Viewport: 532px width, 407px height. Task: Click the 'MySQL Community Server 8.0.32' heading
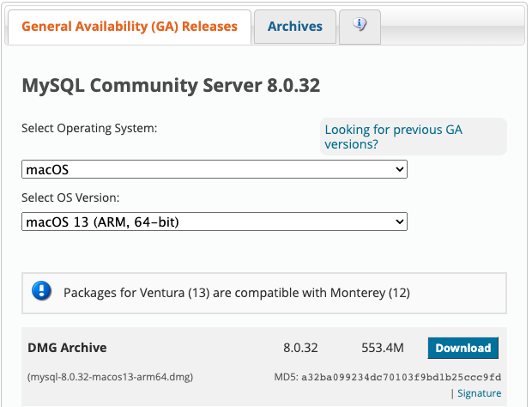click(x=171, y=85)
